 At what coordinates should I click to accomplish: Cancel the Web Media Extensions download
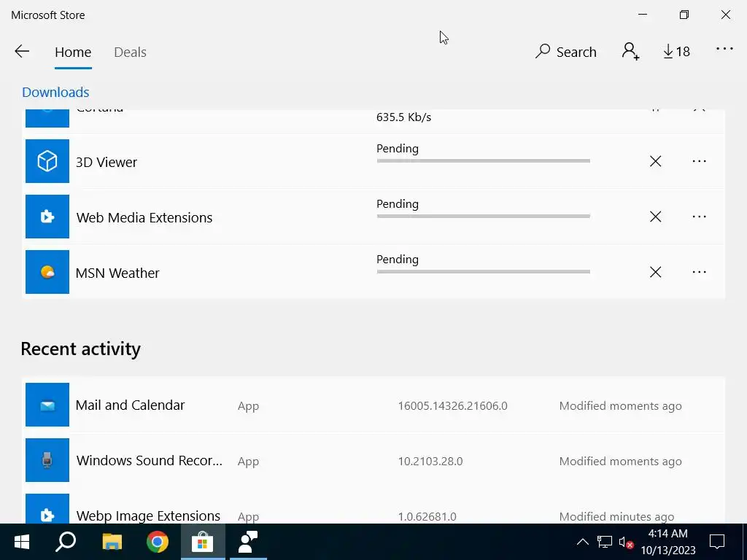click(x=656, y=217)
